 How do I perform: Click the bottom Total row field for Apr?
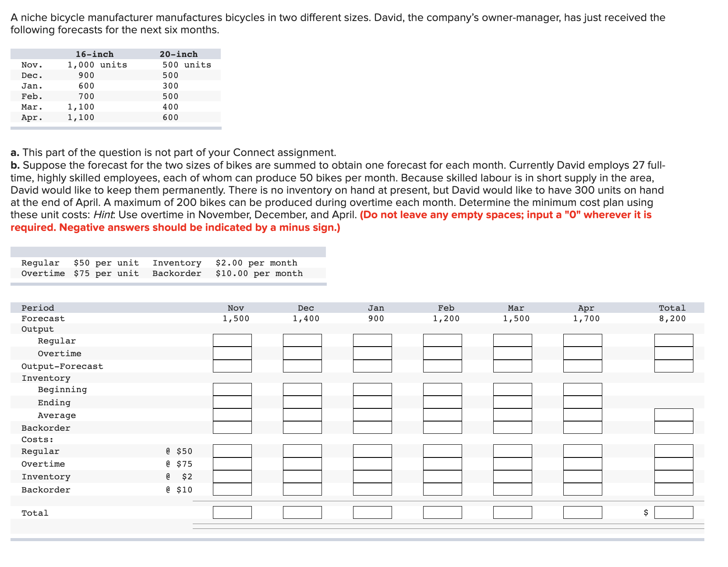coord(583,512)
